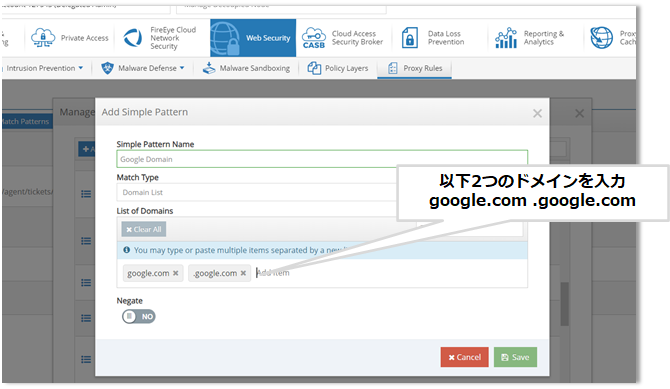Open Reporting & Analytics module
The width and height of the screenshot is (670, 389).
(x=530, y=38)
